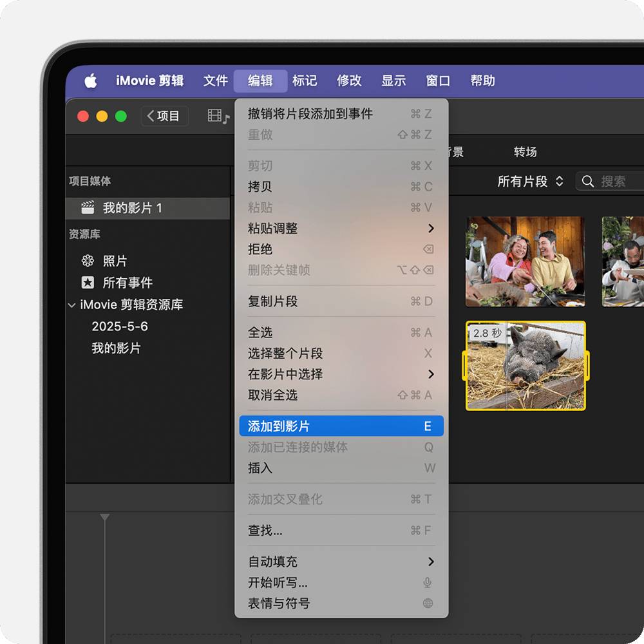The height and width of the screenshot is (644, 644).
Task: Close the open 编辑 menu
Action: point(260,80)
